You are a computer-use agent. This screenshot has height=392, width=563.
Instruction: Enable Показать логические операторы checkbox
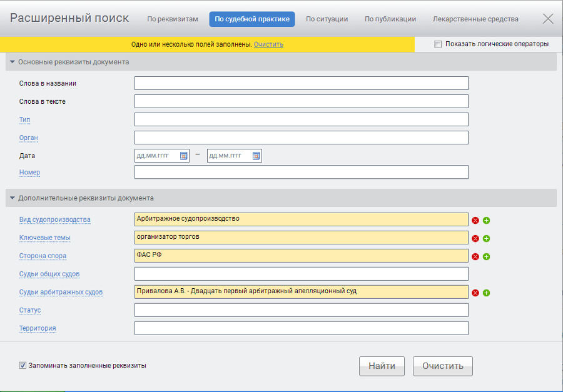[x=438, y=44]
